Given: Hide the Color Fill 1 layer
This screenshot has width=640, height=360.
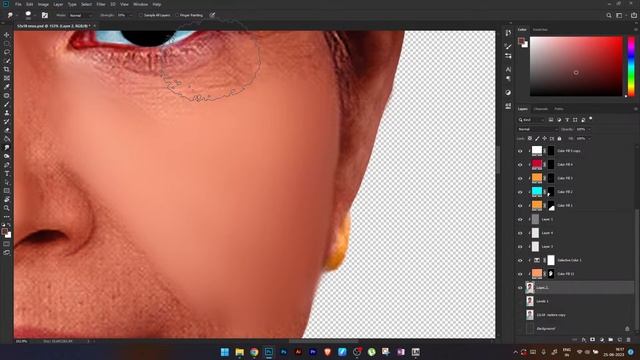Looking at the screenshot, I should (520, 205).
